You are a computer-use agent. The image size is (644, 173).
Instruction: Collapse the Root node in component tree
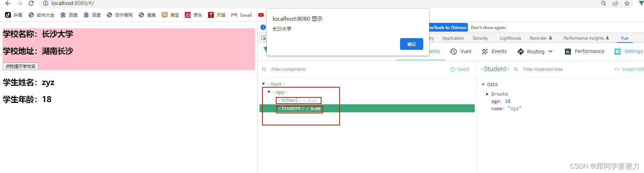point(263,84)
